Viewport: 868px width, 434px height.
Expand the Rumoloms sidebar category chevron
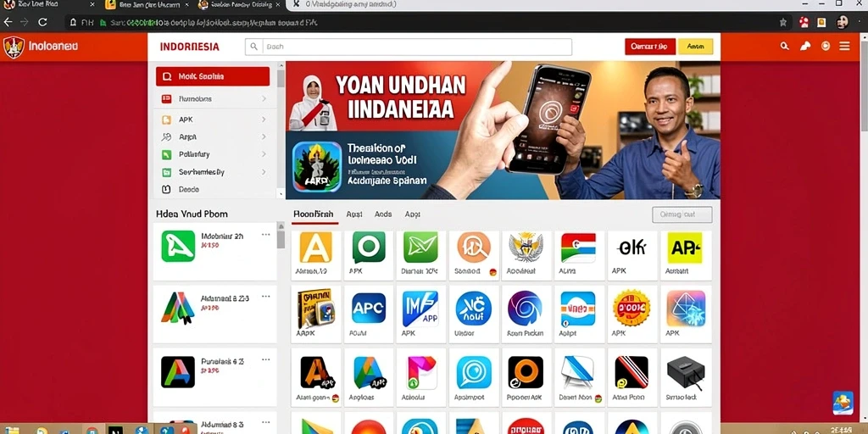264,98
